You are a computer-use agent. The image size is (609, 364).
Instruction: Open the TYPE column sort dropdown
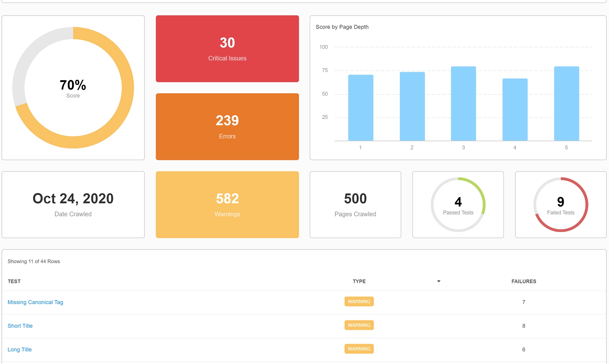click(439, 281)
